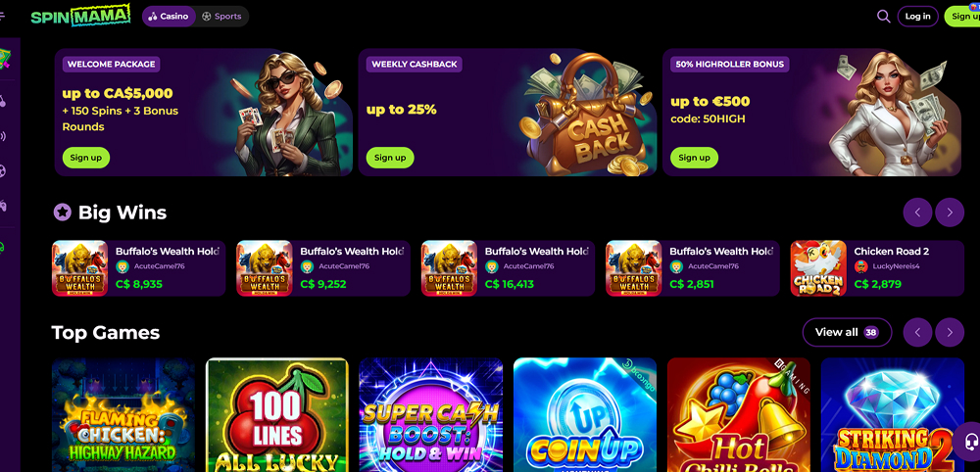Open the 100 Lines All Lucky game
Screen dimensions: 980x472
[277, 414]
